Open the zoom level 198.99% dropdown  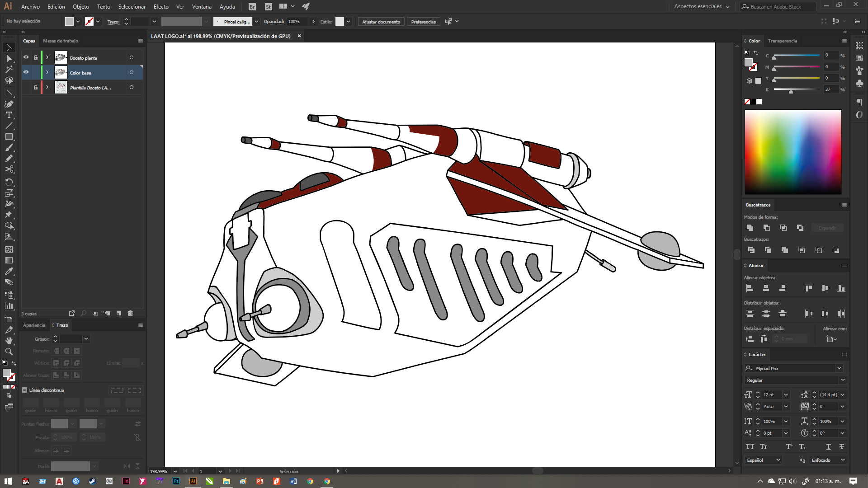175,471
